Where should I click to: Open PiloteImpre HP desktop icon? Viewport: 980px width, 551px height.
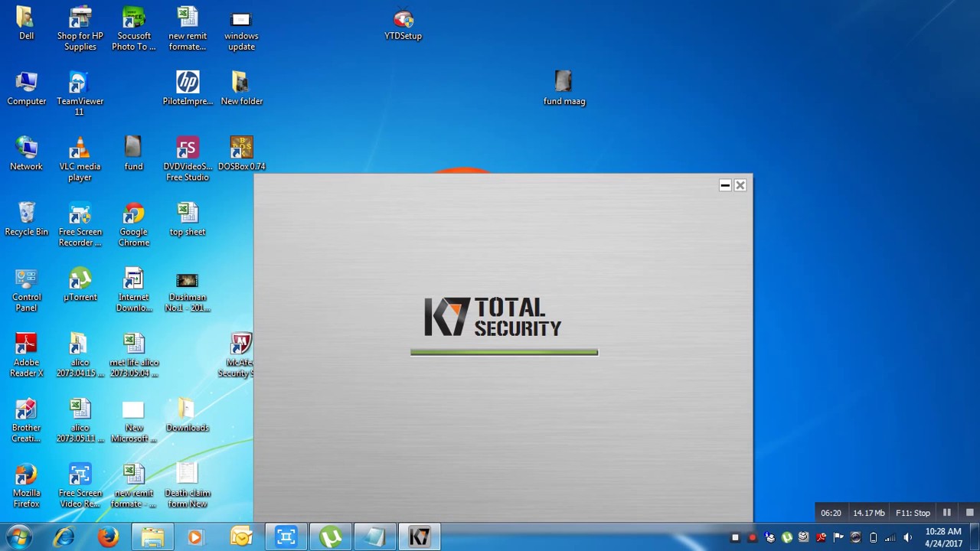(x=188, y=89)
